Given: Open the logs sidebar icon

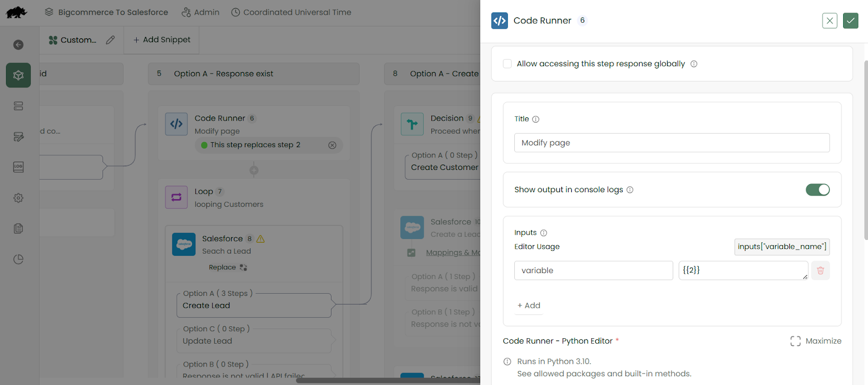Looking at the screenshot, I should click(18, 167).
